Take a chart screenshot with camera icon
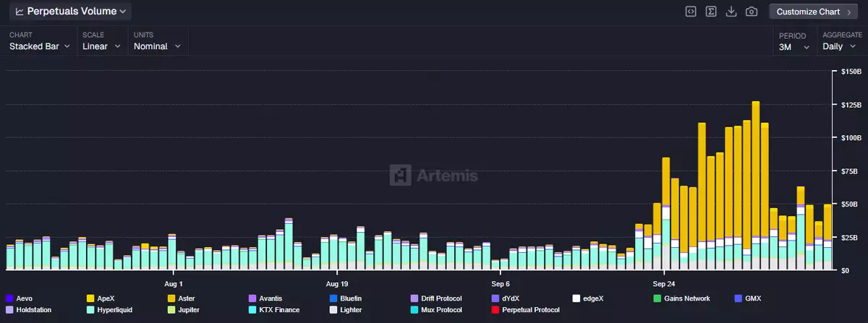868x323 pixels. (x=752, y=12)
